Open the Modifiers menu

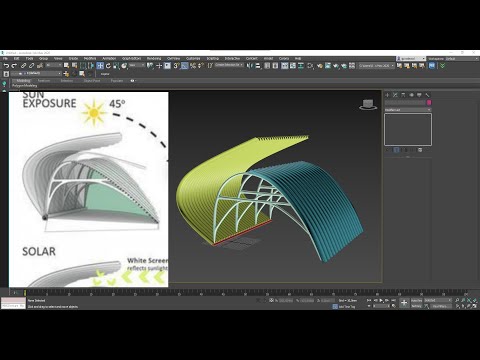pyautogui.click(x=90, y=58)
